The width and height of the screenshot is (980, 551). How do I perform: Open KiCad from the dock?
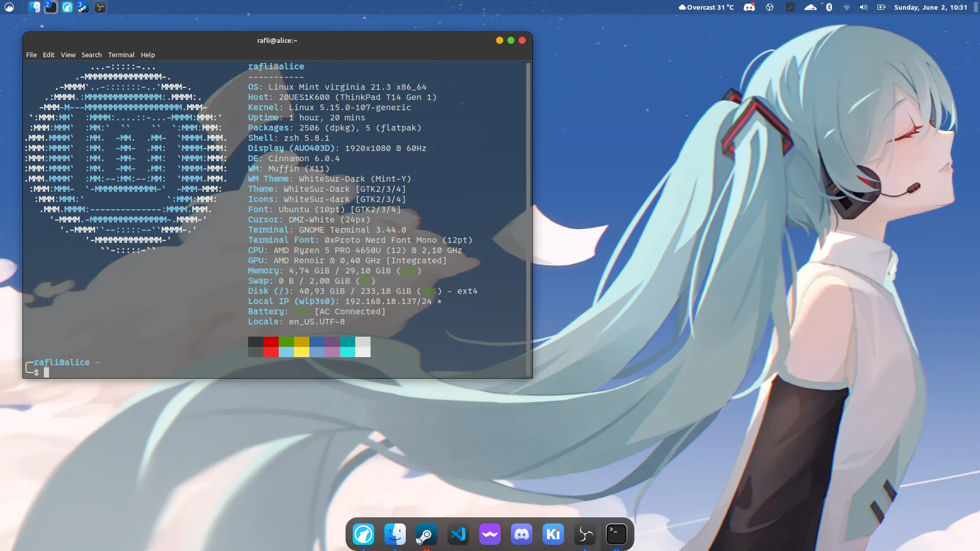[553, 534]
